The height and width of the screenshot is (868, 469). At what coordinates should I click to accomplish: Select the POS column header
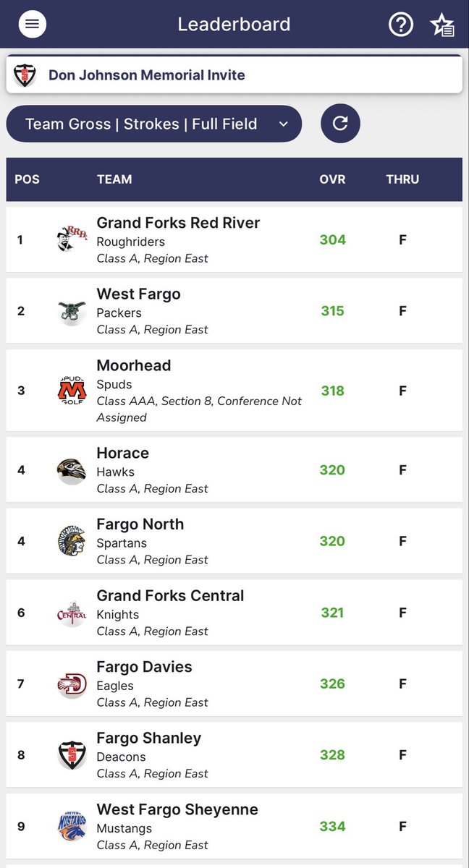(27, 179)
